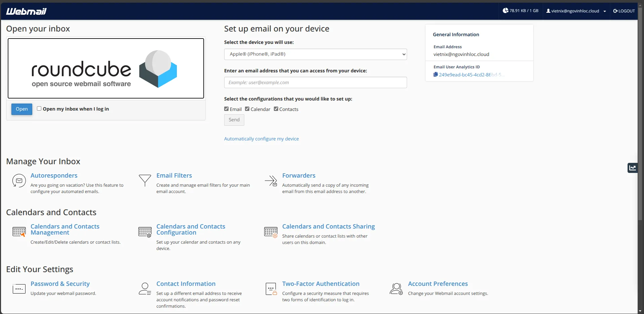Expand the vietnix@ngovinhloc.cloud account menu
Viewport: 644px width, 314px height.
[x=576, y=11]
